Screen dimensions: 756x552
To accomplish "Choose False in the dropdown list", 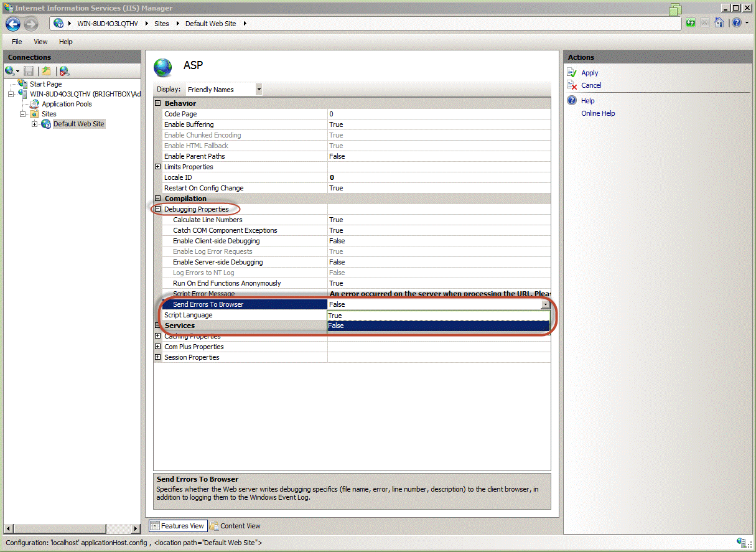I will (439, 325).
